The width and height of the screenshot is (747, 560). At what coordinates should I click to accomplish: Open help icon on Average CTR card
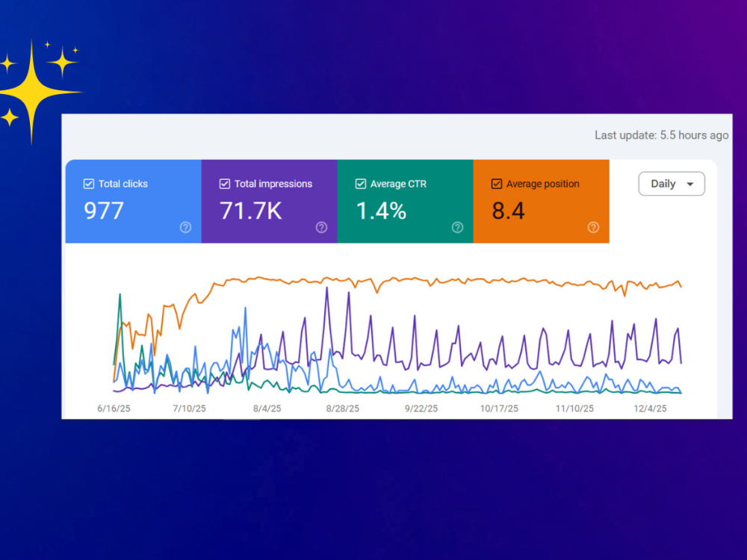coord(457,228)
